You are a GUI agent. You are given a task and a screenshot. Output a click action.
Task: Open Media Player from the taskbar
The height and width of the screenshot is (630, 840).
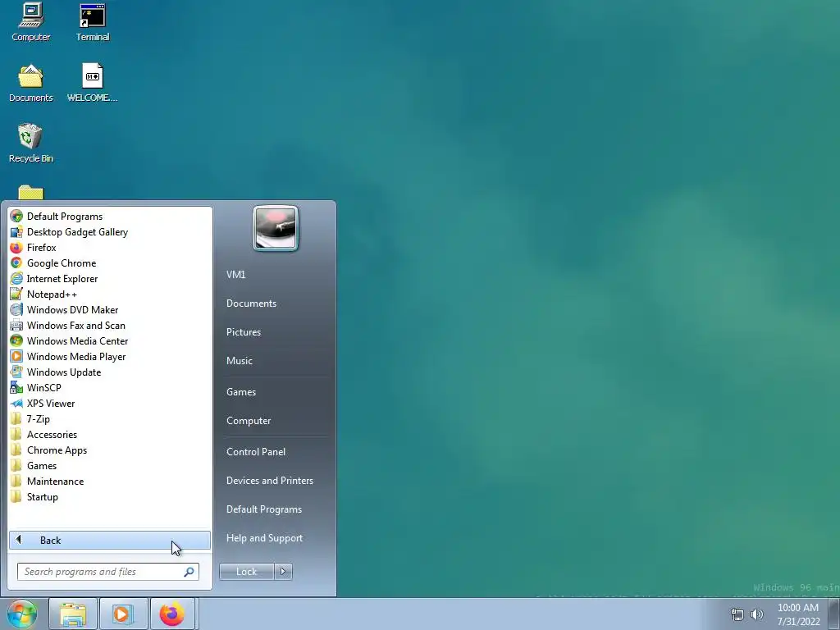pos(123,614)
